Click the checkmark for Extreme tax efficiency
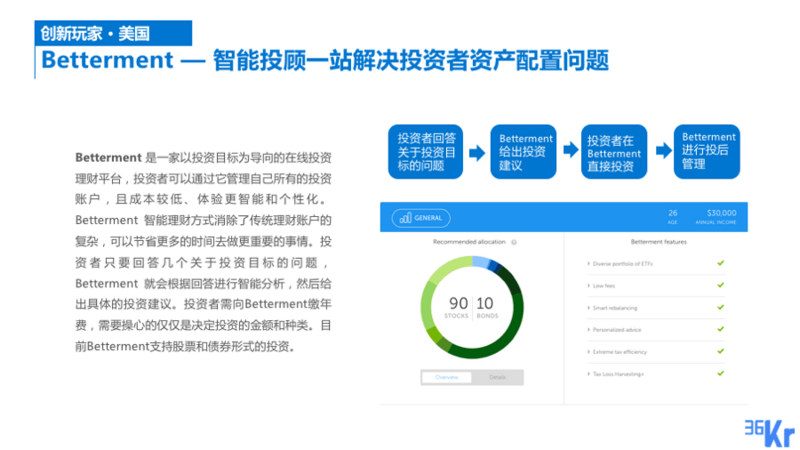Image resolution: width=800 pixels, height=450 pixels. pos(720,351)
